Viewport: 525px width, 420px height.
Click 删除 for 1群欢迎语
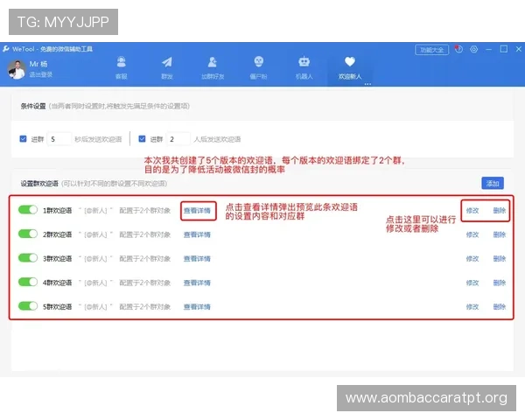[x=500, y=211]
